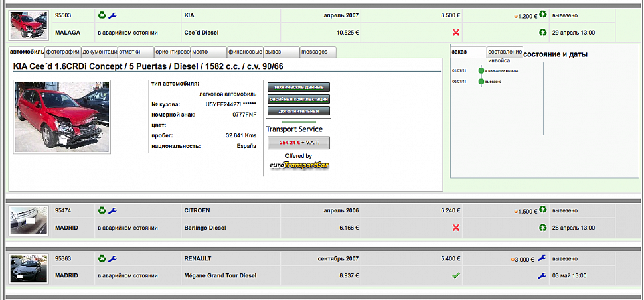Image resolution: width=644 pixels, height=300 pixels.
Task: Click the CITROEN brand cell
Action: [231, 210]
